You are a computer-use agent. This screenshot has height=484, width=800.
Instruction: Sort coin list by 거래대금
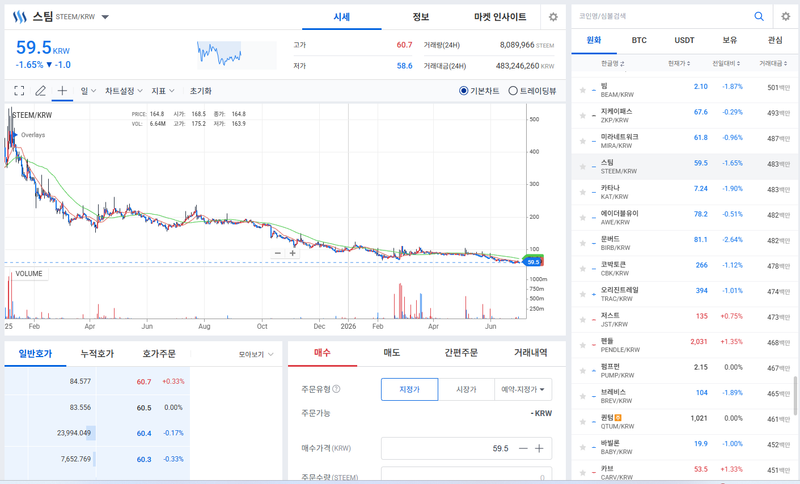click(773, 63)
